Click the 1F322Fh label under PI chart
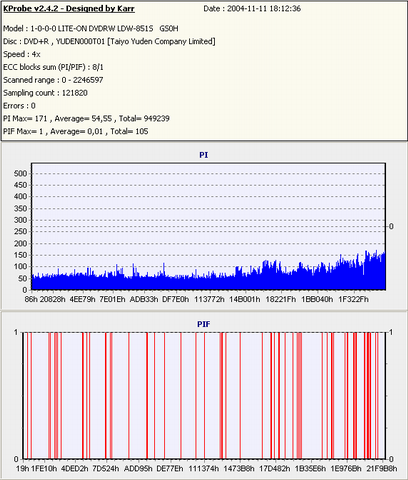This screenshot has height=480, width=408. click(x=354, y=299)
